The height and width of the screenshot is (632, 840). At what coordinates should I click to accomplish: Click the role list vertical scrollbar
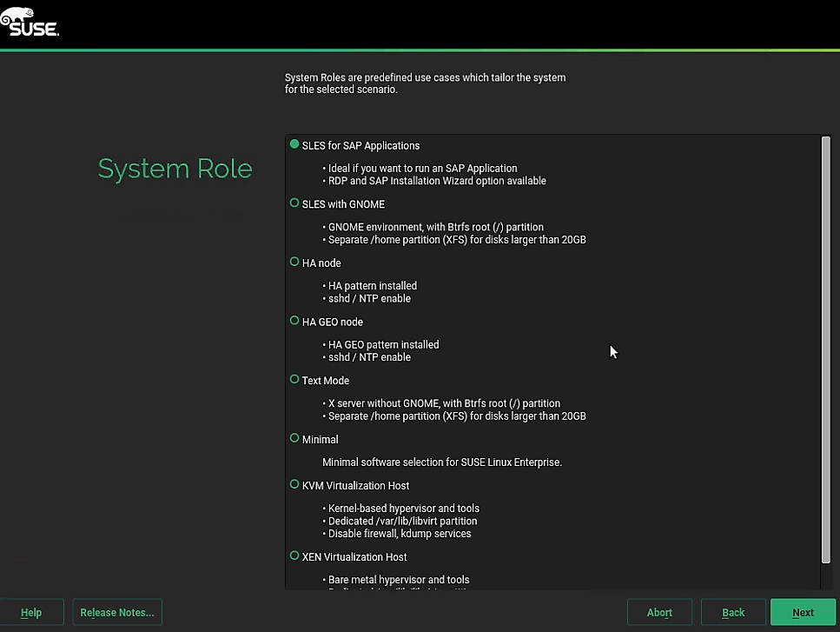click(825, 350)
